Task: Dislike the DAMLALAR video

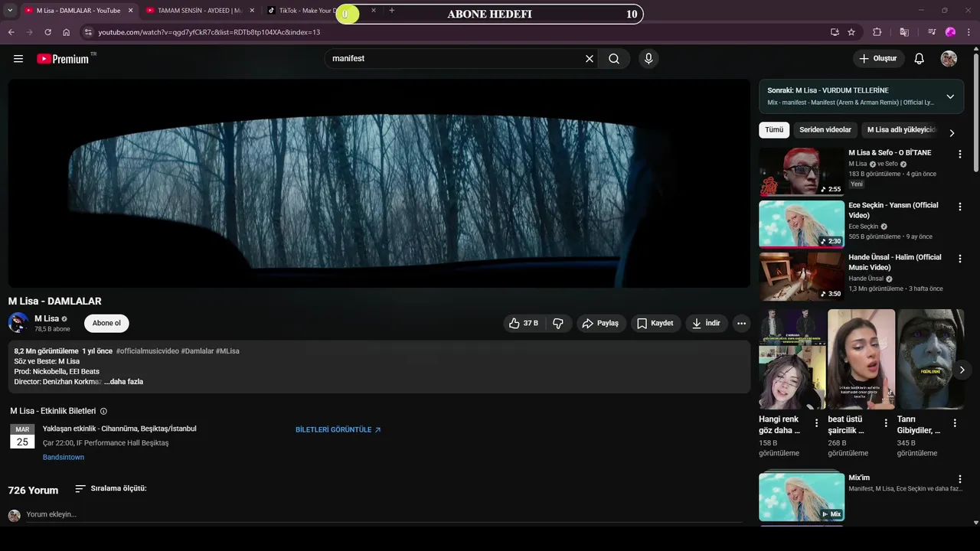Action: click(x=558, y=324)
